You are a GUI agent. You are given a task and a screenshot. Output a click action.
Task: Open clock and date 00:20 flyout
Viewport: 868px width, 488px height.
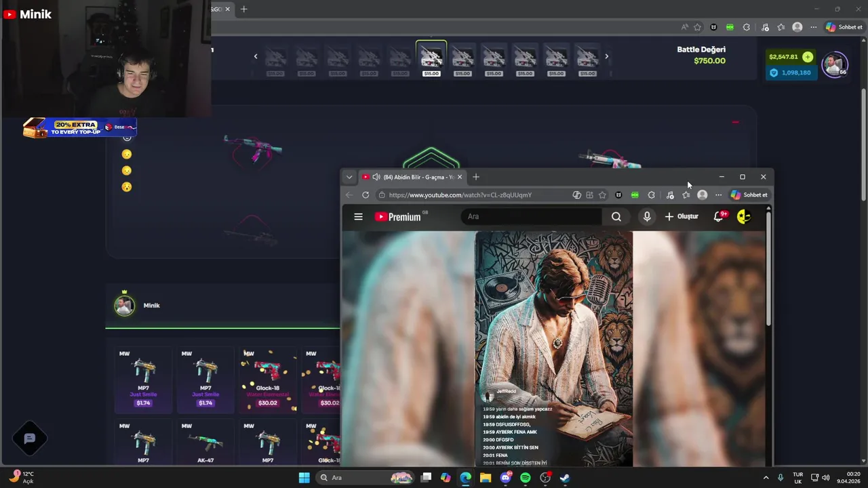coord(850,478)
